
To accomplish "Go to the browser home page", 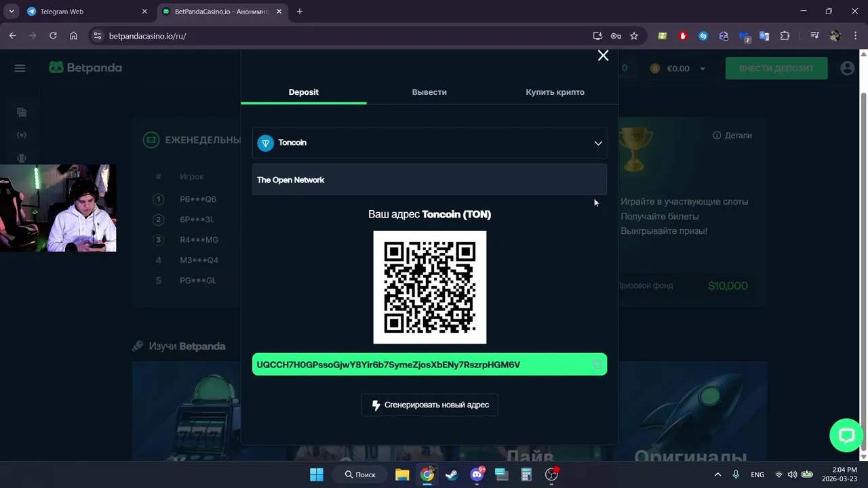I will click(x=73, y=36).
